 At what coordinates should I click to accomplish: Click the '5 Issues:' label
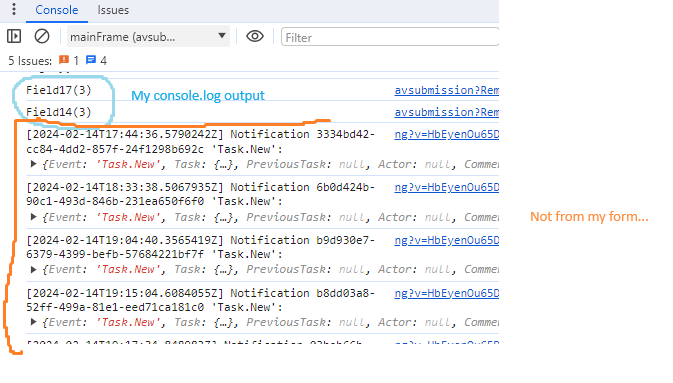pyautogui.click(x=30, y=61)
